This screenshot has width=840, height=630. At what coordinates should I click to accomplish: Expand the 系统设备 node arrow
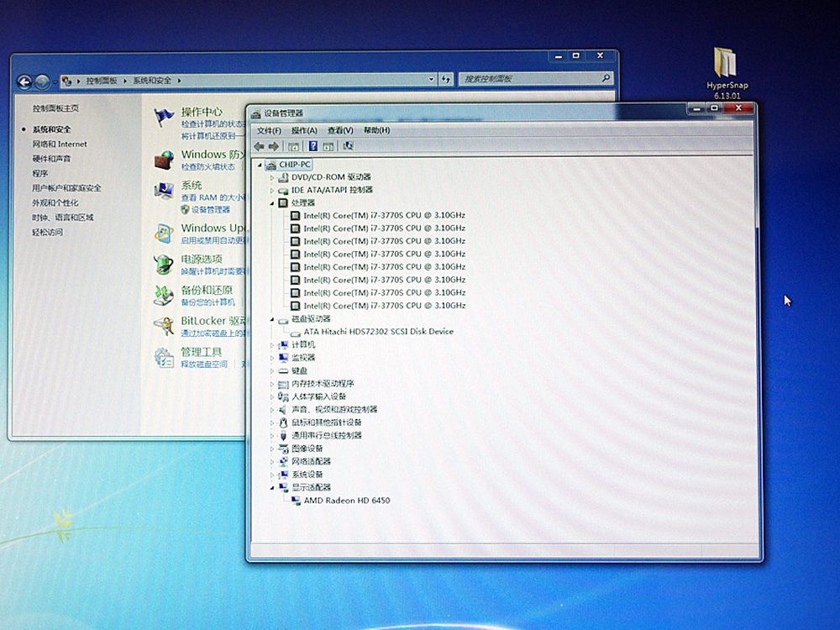coord(271,475)
